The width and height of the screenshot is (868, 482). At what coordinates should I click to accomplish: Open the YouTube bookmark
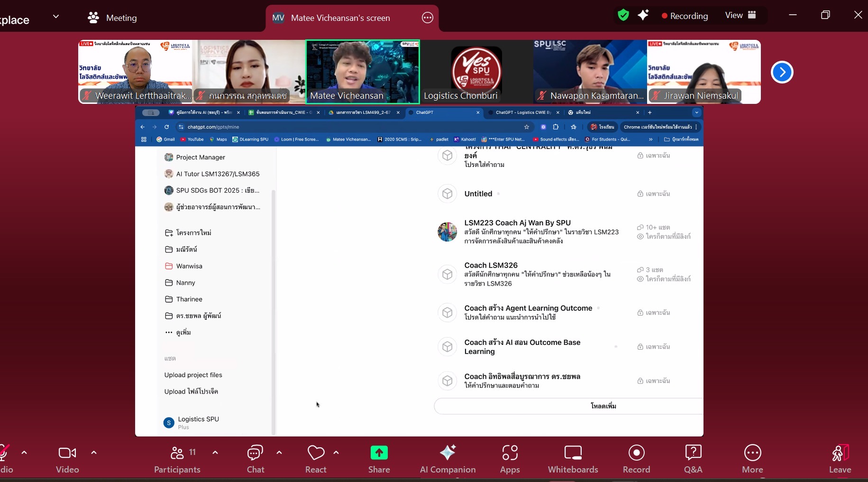tap(192, 139)
